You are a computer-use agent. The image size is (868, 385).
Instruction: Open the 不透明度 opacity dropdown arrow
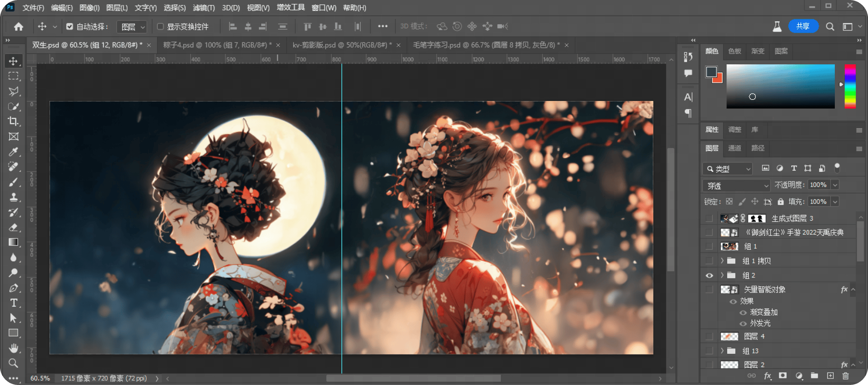835,185
